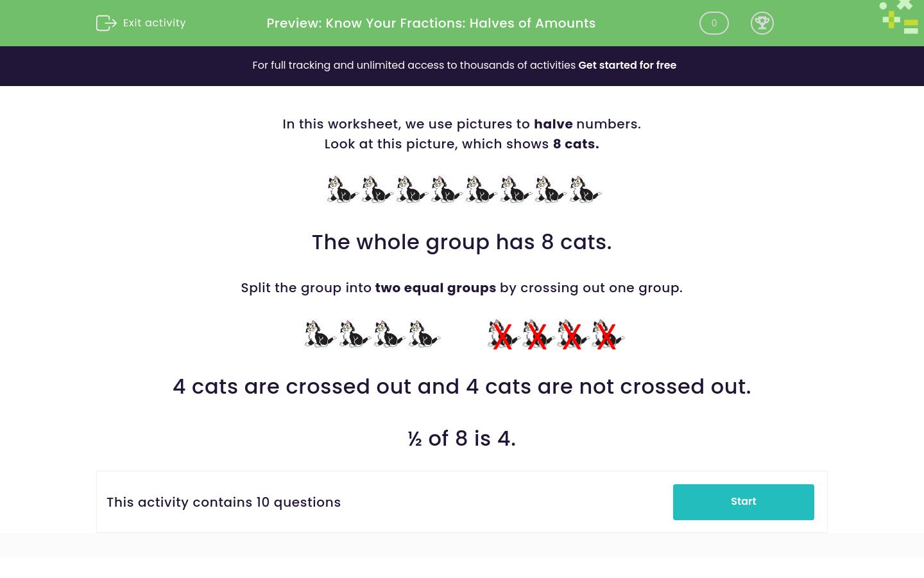Select the fourth cat in the uncrossed group
Screen dimensions: 924x578
coord(424,334)
